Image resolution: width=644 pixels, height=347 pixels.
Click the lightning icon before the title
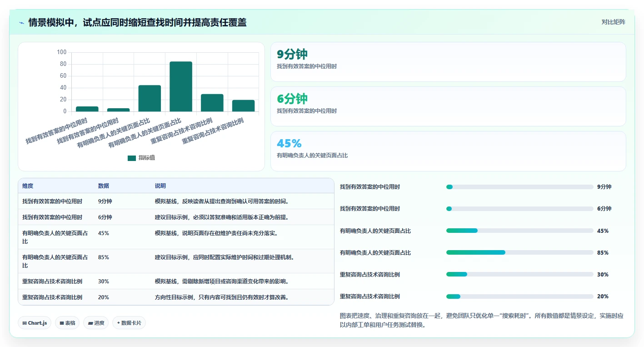(x=22, y=23)
